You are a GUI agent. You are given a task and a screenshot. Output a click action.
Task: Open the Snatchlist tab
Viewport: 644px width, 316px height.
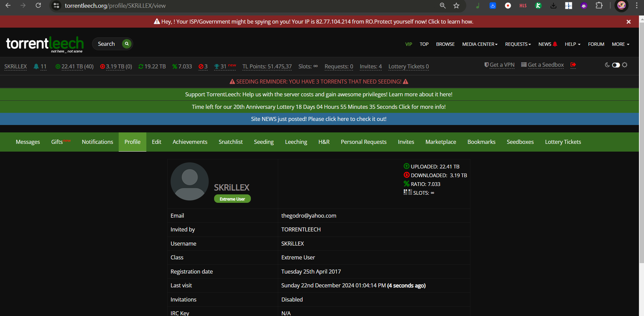pyautogui.click(x=231, y=142)
